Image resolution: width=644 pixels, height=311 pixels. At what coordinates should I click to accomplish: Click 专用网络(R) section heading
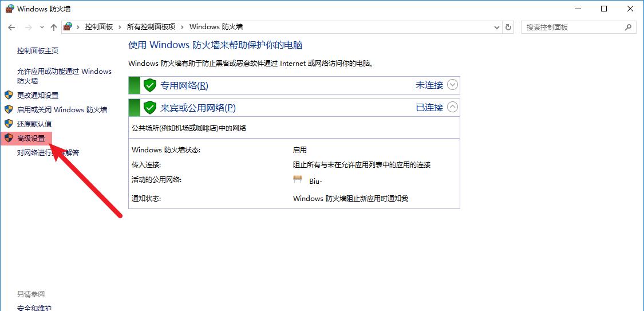[x=184, y=85]
